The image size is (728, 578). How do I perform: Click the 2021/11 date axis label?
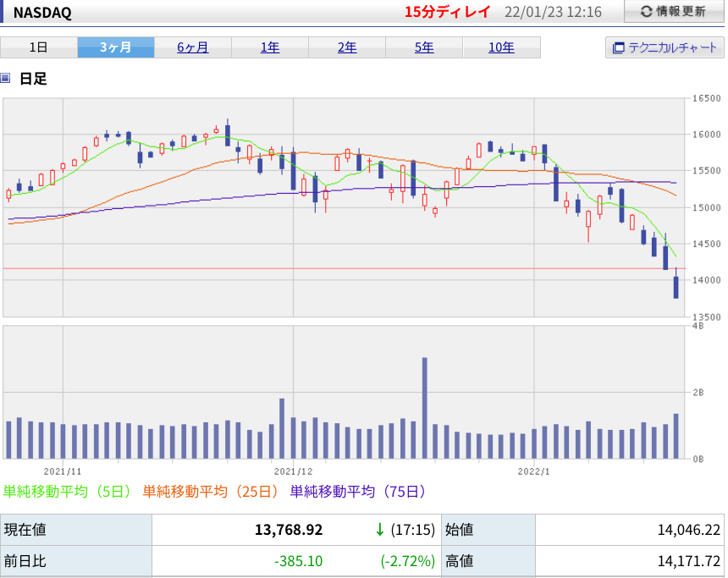coord(63,471)
